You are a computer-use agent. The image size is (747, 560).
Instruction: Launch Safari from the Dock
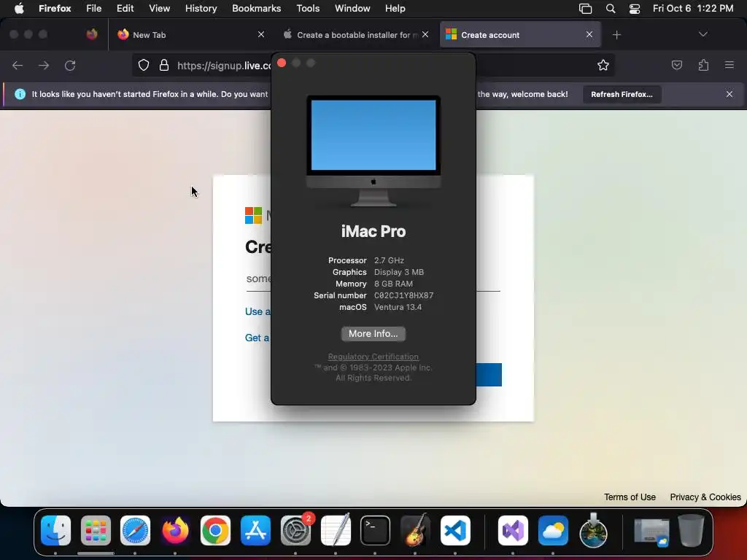pos(135,530)
